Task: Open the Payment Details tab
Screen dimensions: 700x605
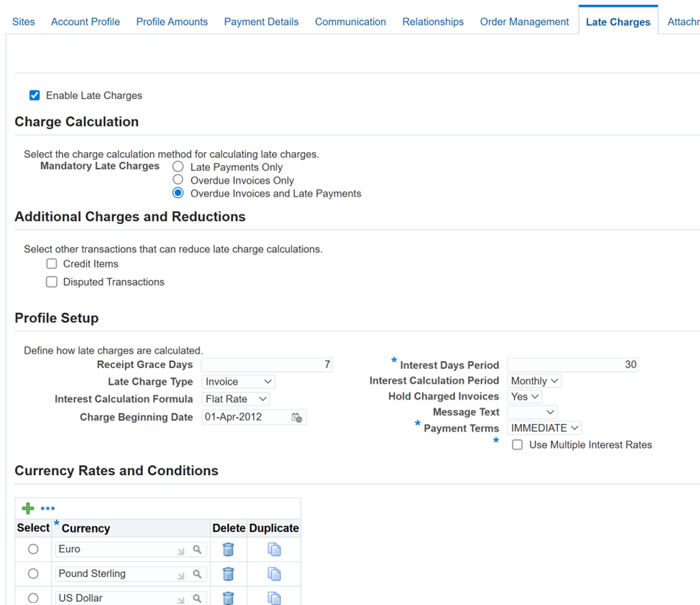Action: tap(261, 22)
